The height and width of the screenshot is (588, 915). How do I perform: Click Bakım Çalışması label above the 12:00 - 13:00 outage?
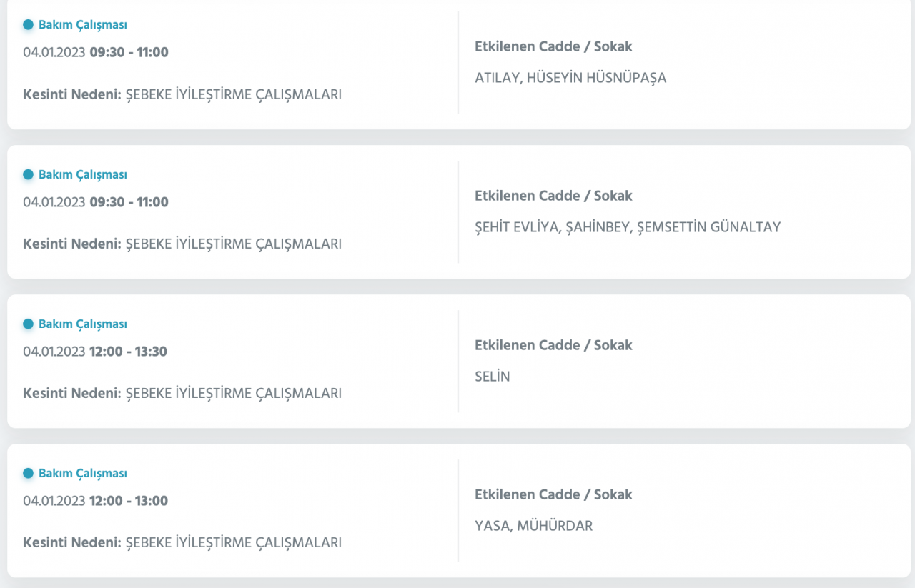coord(82,473)
